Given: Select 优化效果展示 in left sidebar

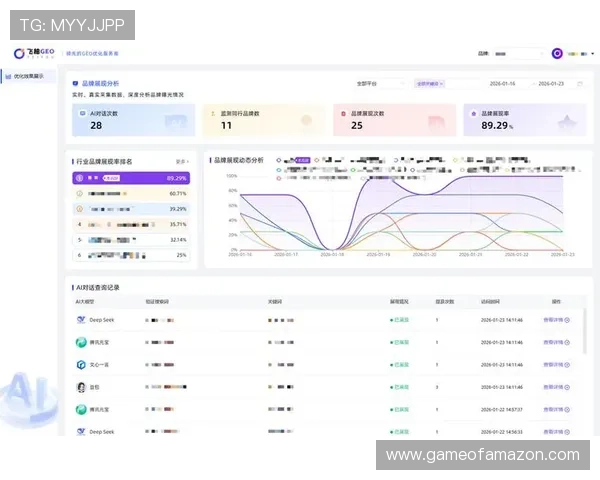Looking at the screenshot, I should (30, 76).
